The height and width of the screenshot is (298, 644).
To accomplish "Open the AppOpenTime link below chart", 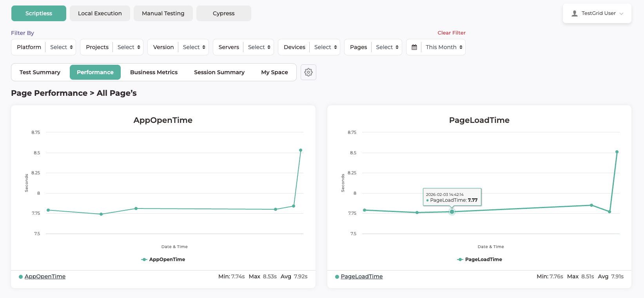I will coord(45,276).
